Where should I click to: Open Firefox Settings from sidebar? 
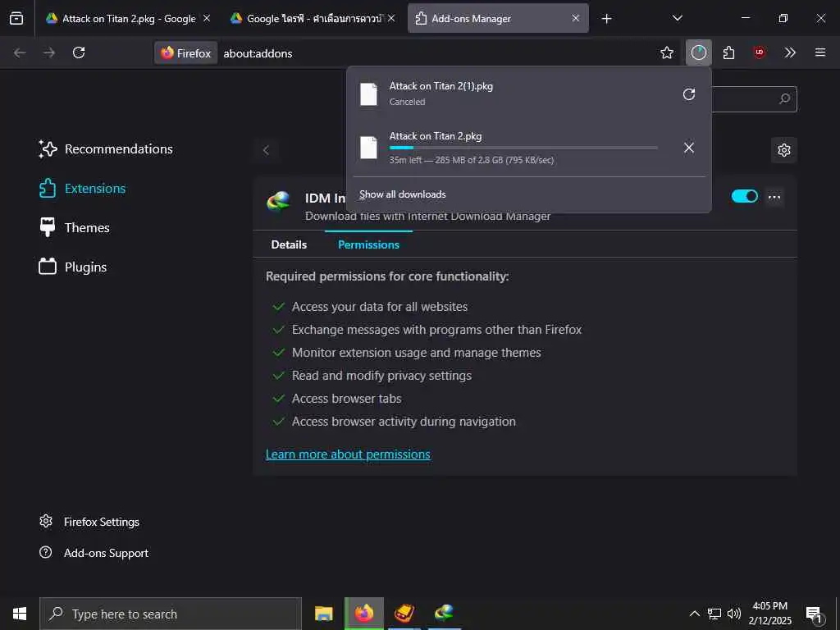click(89, 522)
